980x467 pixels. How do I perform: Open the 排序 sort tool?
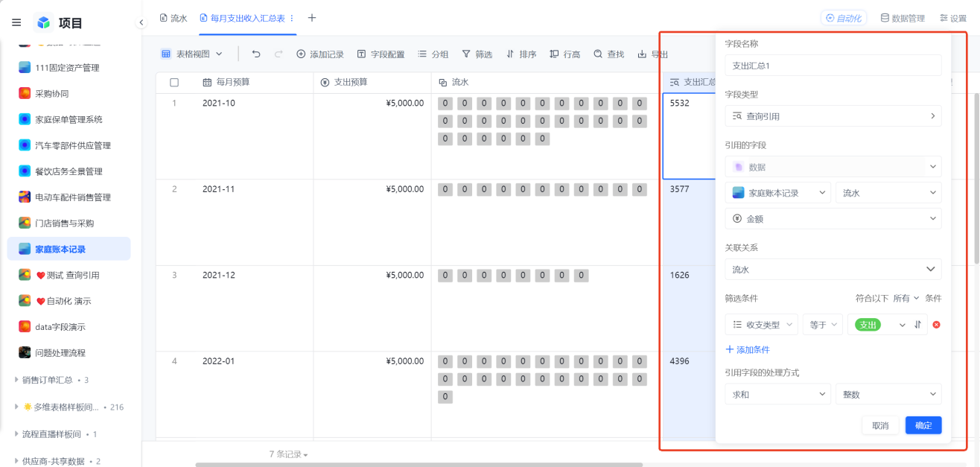click(521, 54)
